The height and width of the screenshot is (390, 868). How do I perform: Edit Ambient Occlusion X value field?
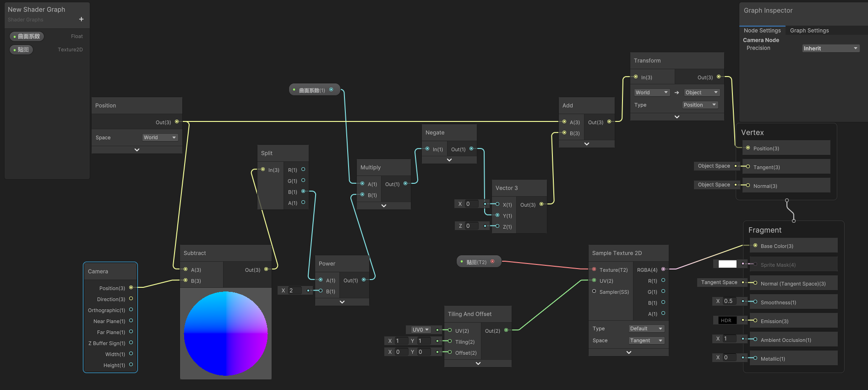coord(729,339)
